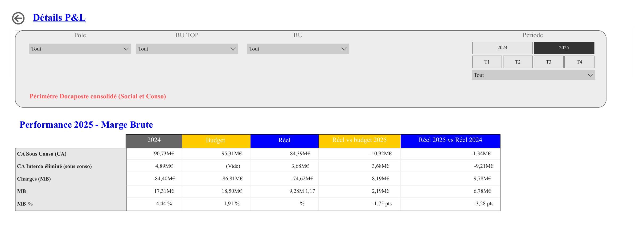
Task: Click the -1,34M€ cell
Action: pos(450,154)
